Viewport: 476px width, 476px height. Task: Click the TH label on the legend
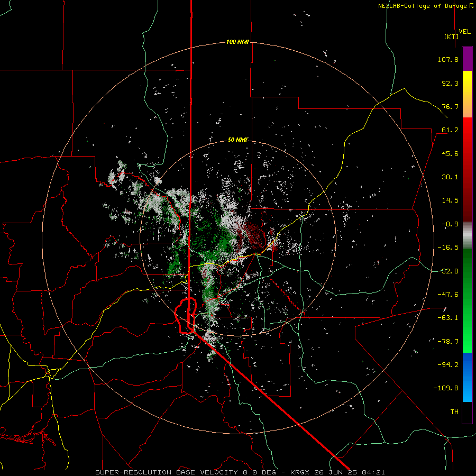[x=454, y=412]
